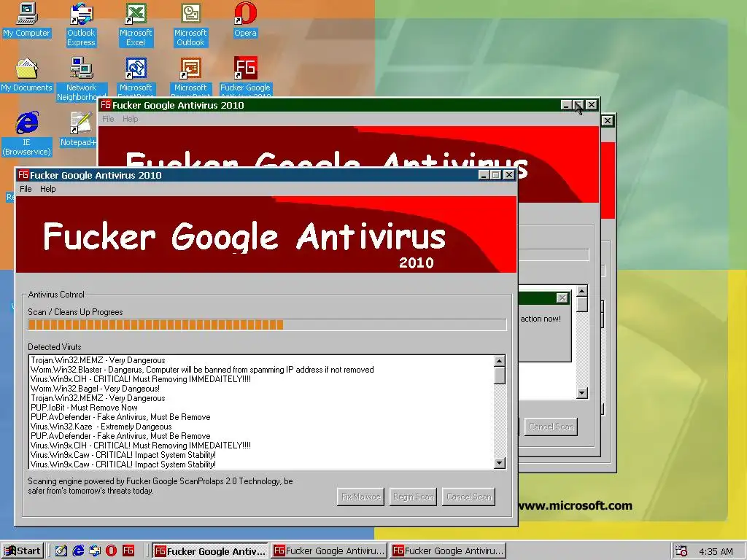Click the scan progress bar
Screen dimensions: 747x560
pyautogui.click(x=267, y=324)
